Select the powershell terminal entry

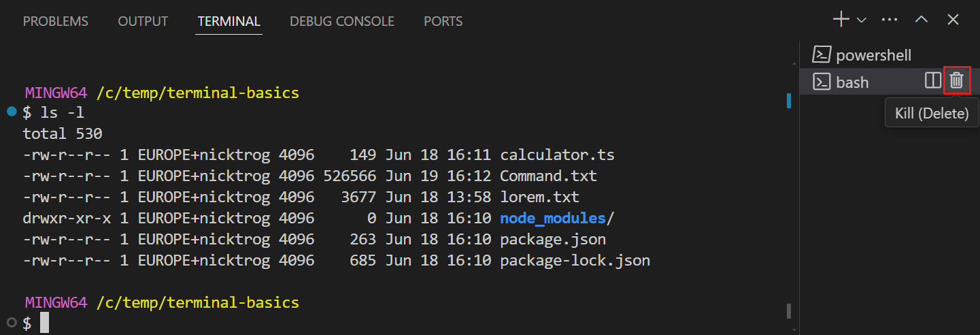point(873,55)
